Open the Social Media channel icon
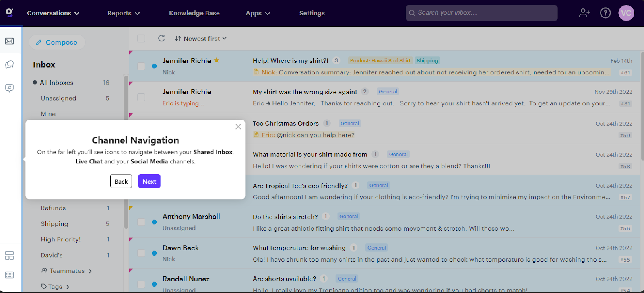Viewport: 644px width, 293px height. [x=9, y=88]
